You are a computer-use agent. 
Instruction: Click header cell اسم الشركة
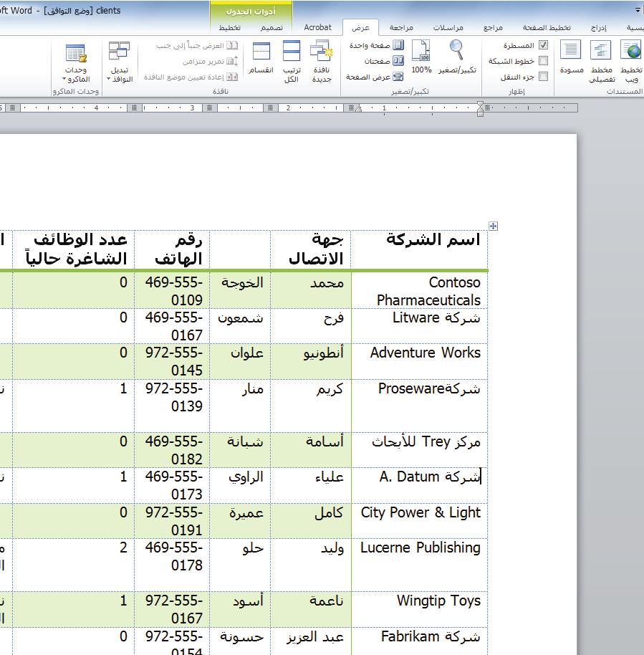click(x=433, y=240)
